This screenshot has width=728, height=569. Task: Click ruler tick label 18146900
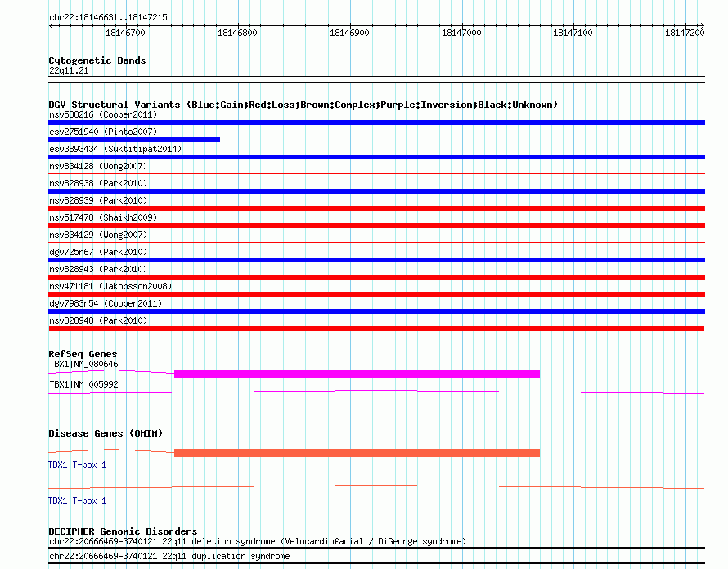349,33
